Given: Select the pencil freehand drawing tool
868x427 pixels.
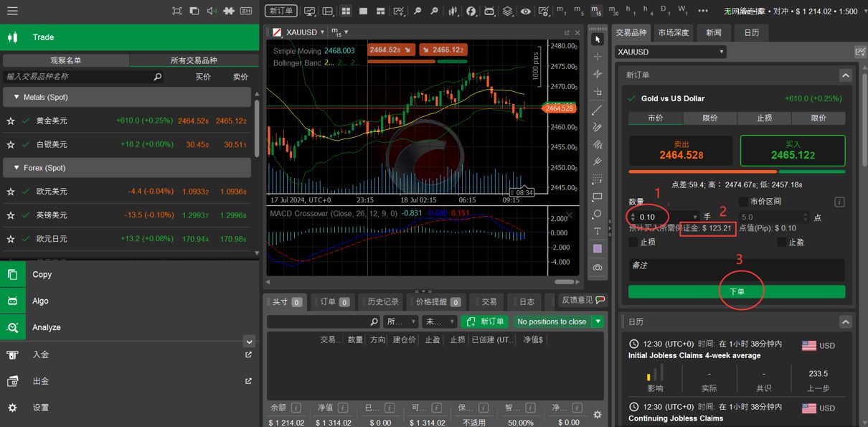Looking at the screenshot, I should 598,127.
